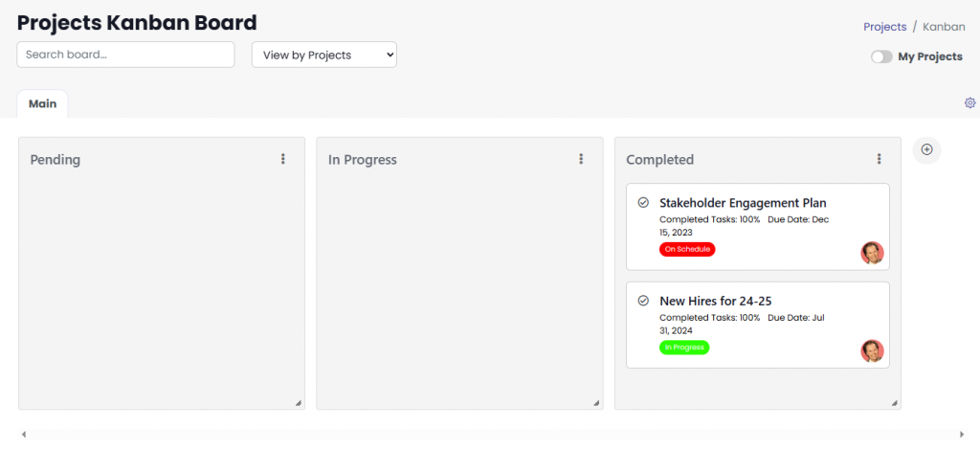Click the Kanban breadcrumb item
980x450 pixels.
(x=944, y=27)
